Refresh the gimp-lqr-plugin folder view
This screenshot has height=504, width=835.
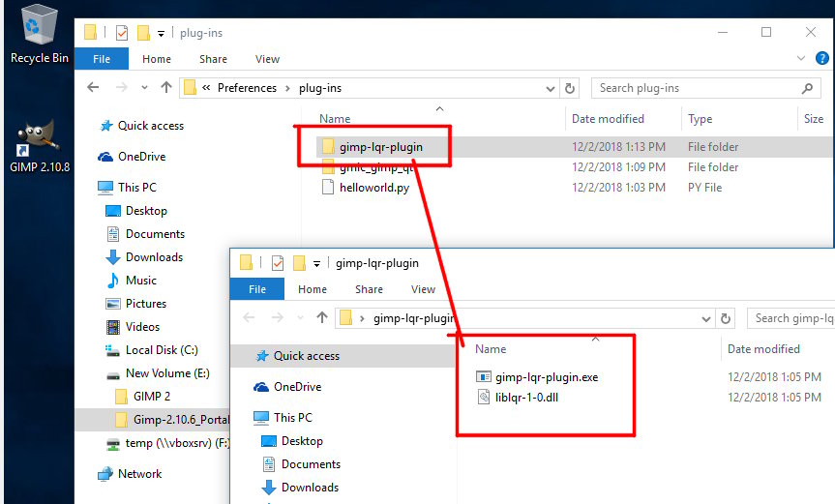tap(726, 318)
